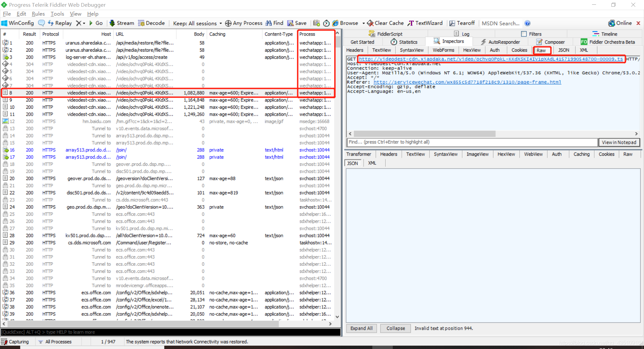Toggle Capturing in the status bar

15,342
